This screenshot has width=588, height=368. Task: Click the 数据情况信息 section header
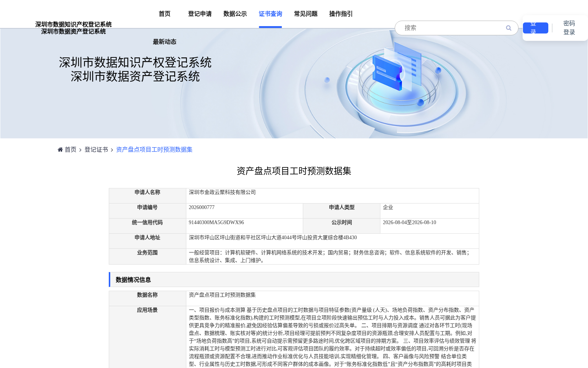point(294,280)
